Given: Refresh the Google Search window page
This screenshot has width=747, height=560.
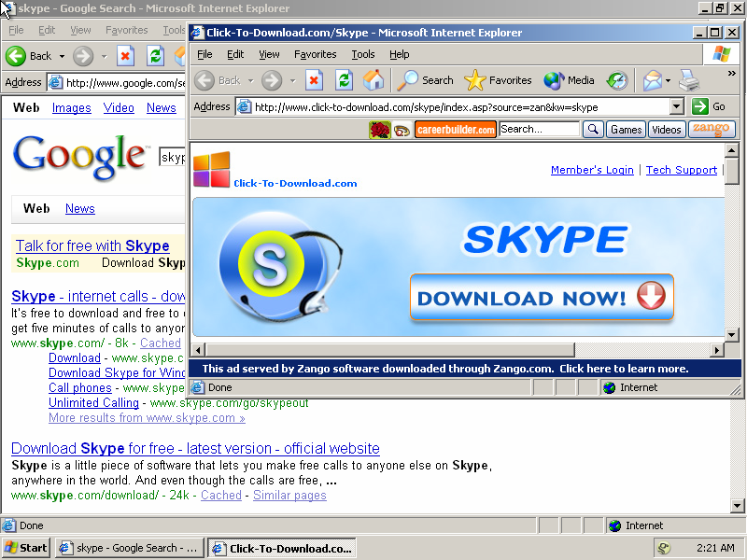Looking at the screenshot, I should (x=155, y=56).
